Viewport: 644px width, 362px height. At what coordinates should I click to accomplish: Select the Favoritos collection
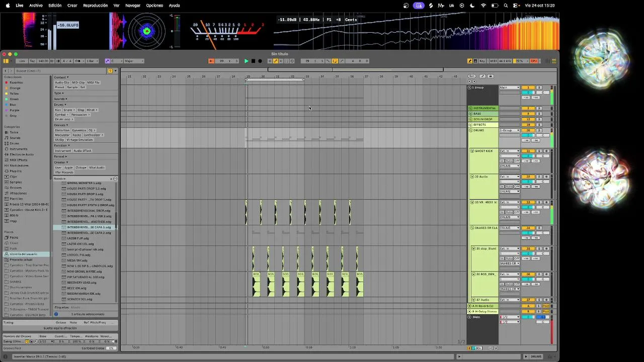tap(16, 82)
